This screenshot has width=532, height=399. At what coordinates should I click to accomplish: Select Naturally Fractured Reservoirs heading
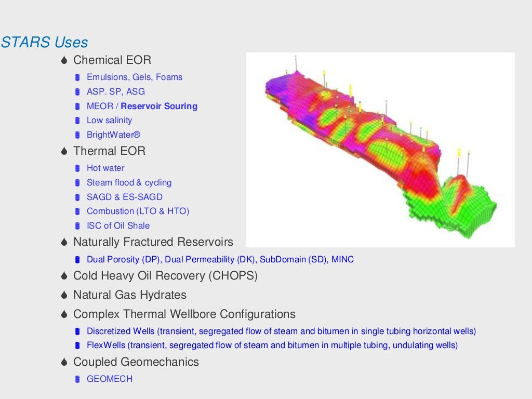[x=153, y=242]
